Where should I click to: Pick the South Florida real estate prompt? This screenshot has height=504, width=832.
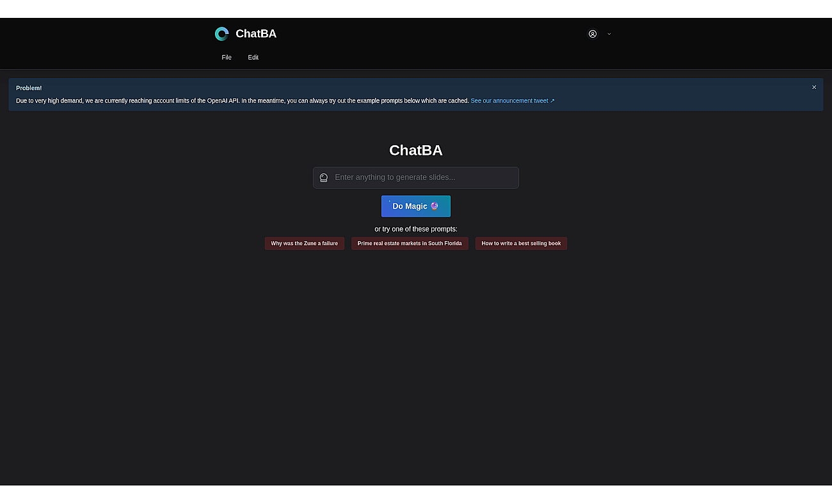tap(410, 244)
